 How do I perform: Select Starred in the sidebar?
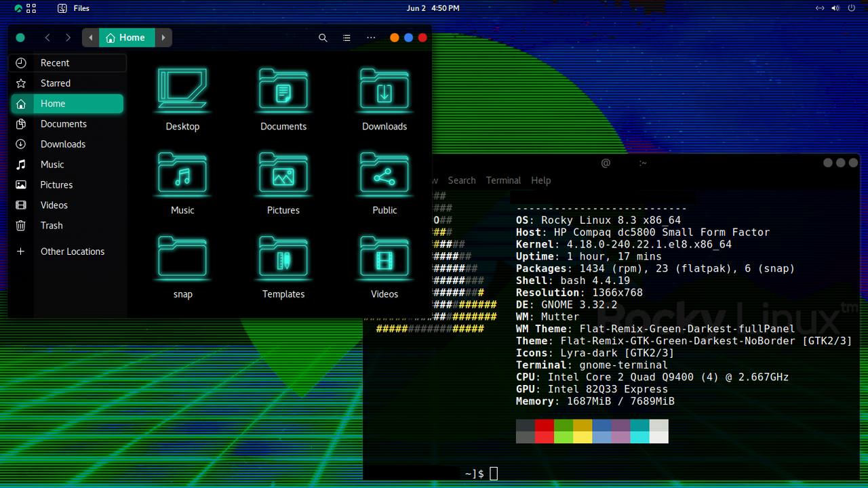68,83
